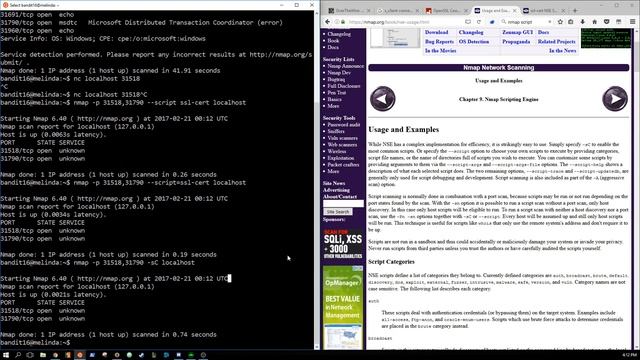Reload the nmap.org page
This screenshot has width=640, height=360.
(478, 22)
